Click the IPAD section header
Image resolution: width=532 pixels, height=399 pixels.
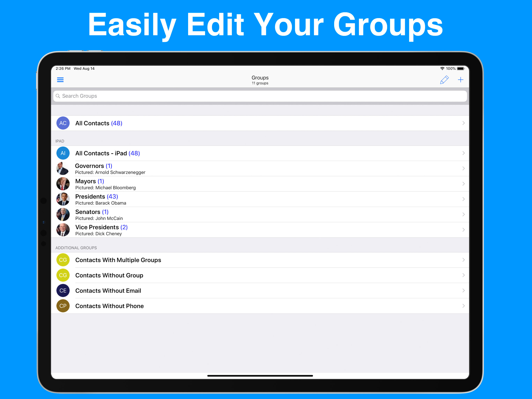tap(60, 141)
